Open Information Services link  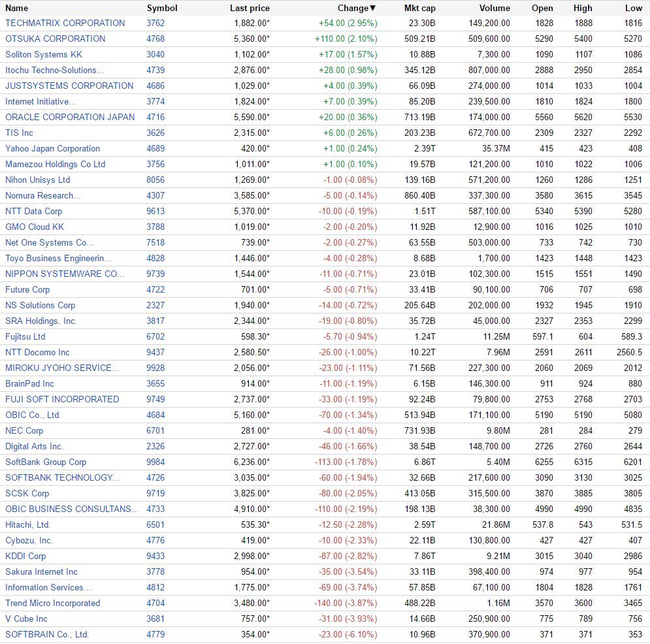click(48, 588)
